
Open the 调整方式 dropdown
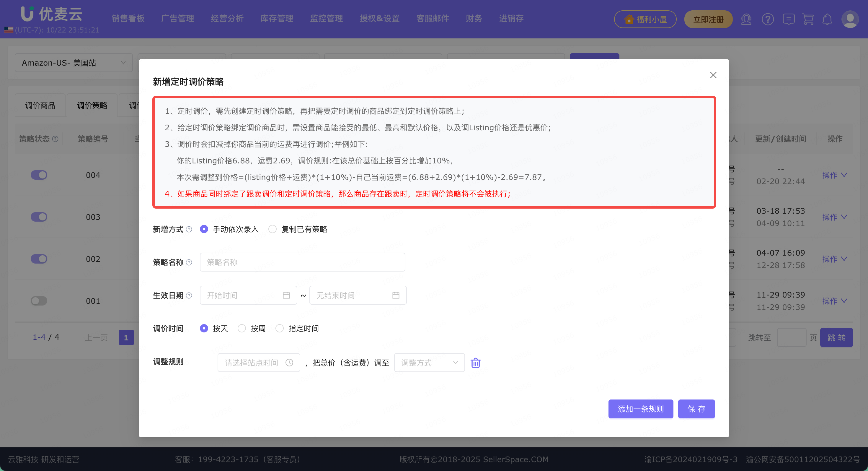pos(429,363)
